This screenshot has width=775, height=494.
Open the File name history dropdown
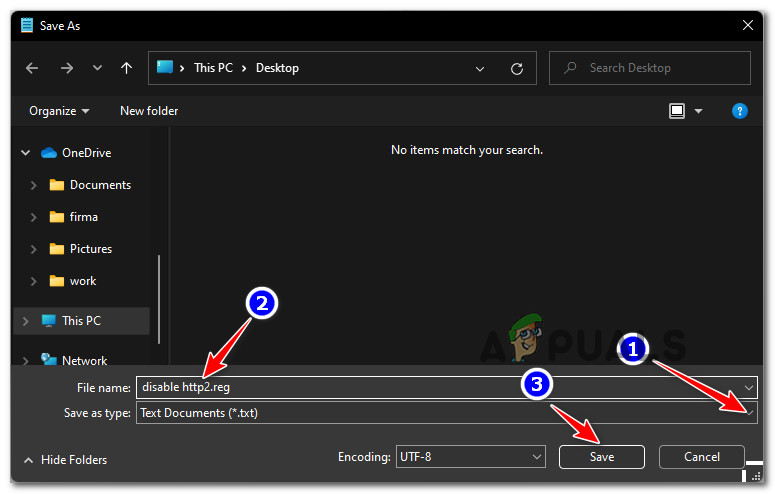[748, 388]
